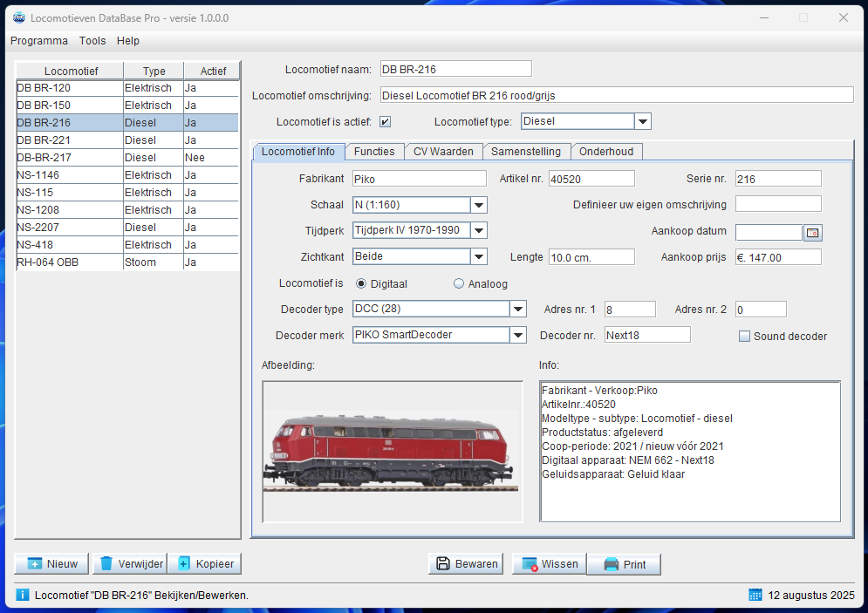868x613 pixels.
Task: Click the Locomotief omschrijving field
Action: 617,94
